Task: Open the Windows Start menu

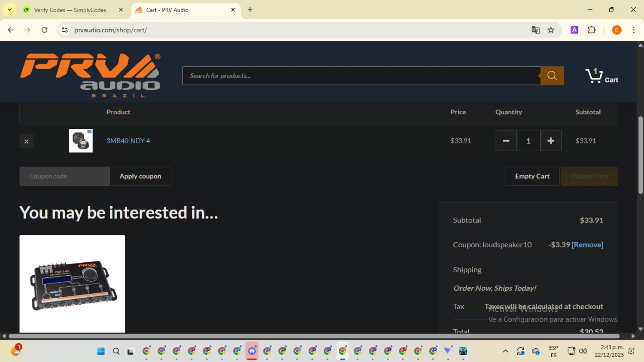Action: (101, 351)
